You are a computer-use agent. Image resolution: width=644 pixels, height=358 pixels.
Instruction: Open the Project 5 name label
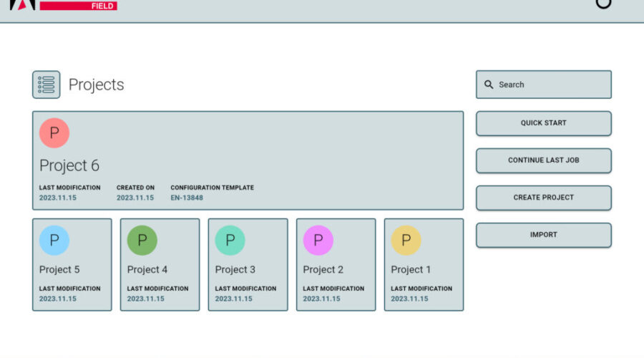59,270
